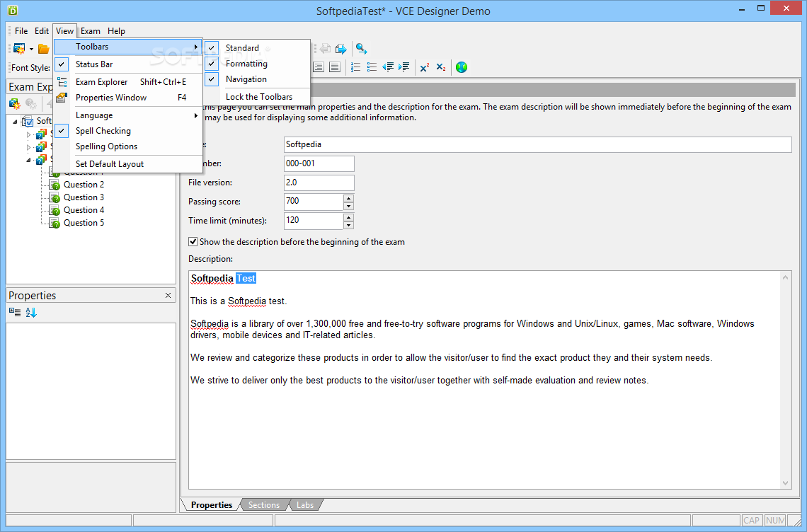Open the File menu

[21, 31]
